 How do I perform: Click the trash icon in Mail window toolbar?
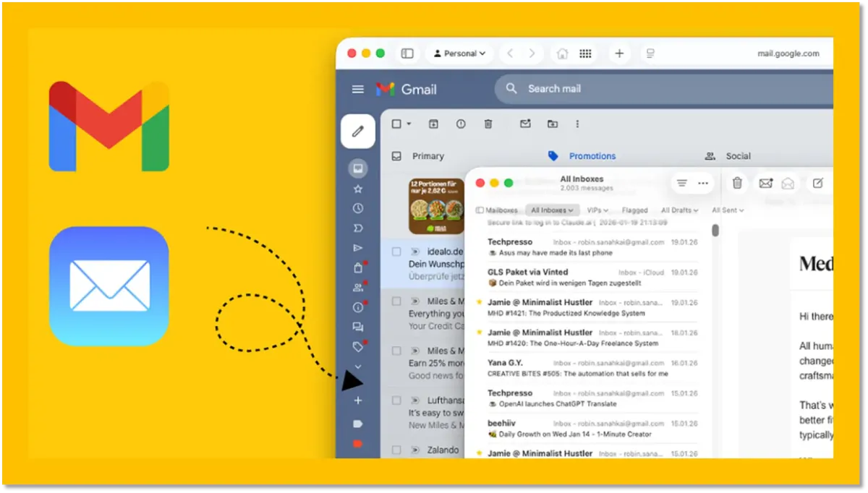[x=737, y=184]
